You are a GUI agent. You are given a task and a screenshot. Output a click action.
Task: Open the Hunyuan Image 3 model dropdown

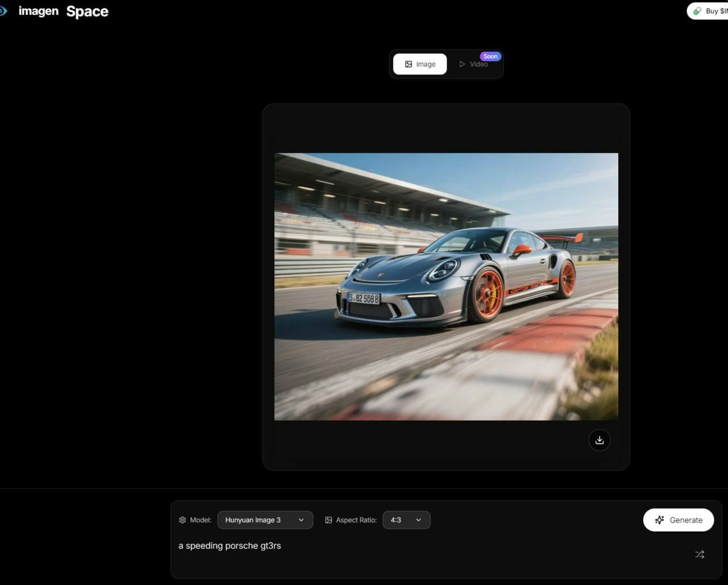(265, 520)
